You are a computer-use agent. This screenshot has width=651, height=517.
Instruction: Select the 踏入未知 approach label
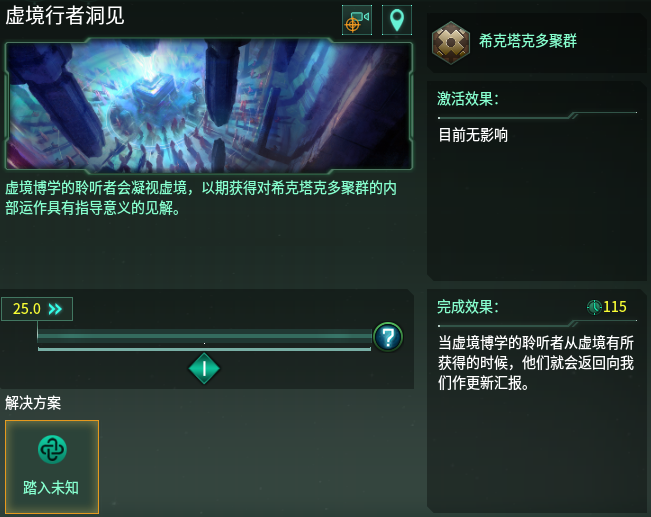52,489
